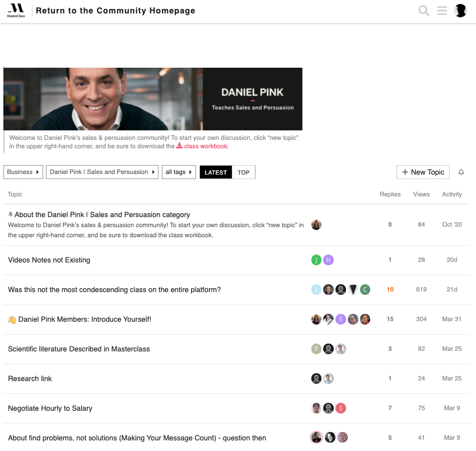Click last avatar on Introduce Yourself row
This screenshot has width=476, height=451.
click(x=365, y=319)
